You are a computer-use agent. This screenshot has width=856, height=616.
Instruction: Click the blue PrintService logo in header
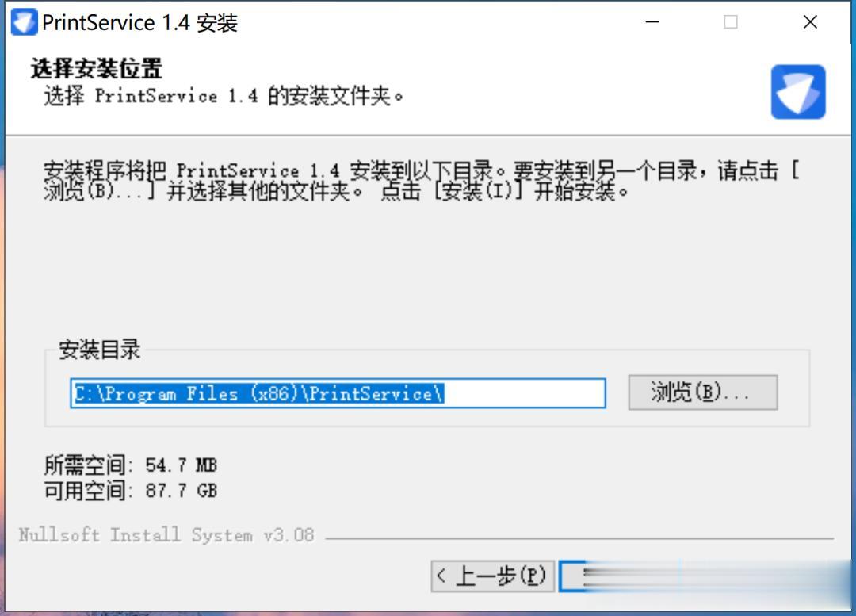coord(798,92)
